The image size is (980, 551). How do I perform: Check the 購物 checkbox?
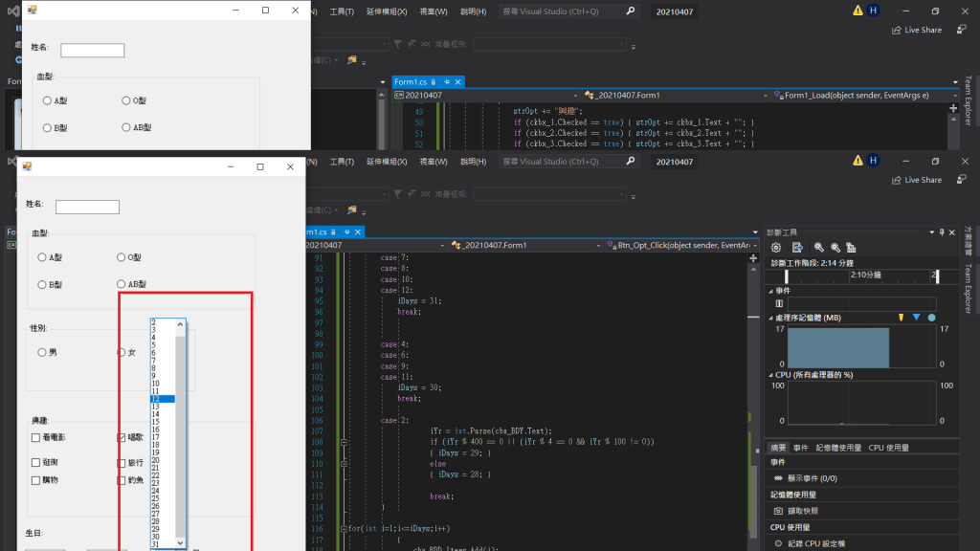35,480
